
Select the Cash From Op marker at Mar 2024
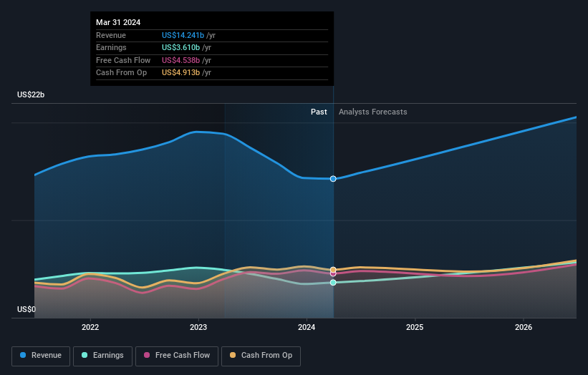click(333, 270)
